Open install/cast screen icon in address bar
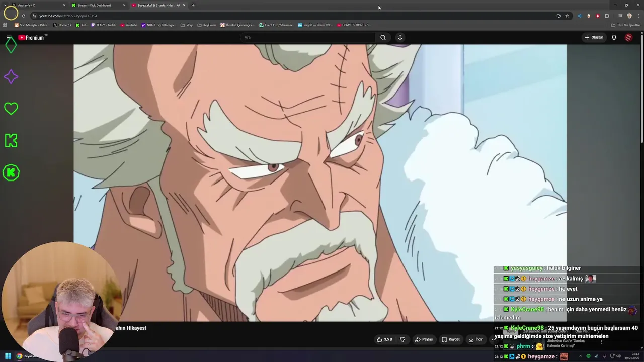 pyautogui.click(x=558, y=16)
